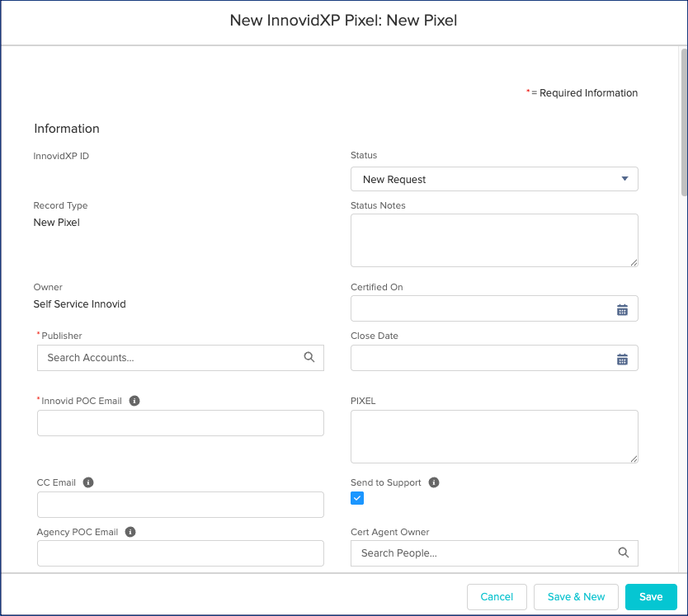Save the new InnovidXP Pixel record

tap(651, 597)
